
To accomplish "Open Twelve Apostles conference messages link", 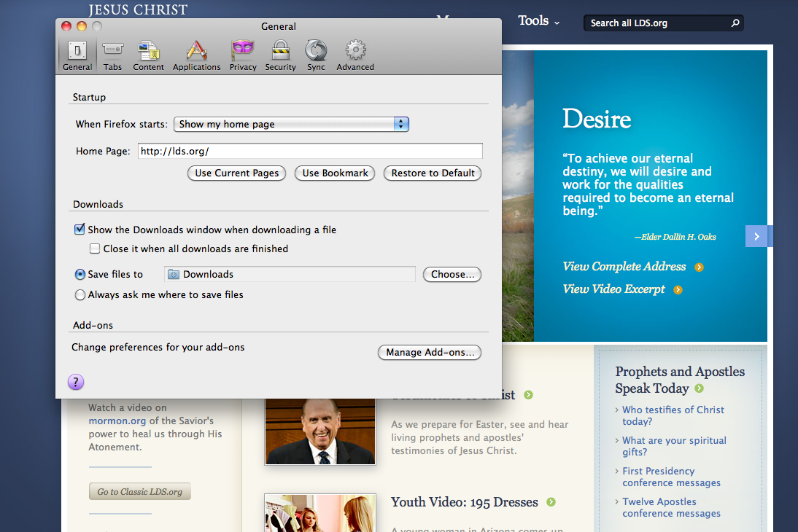I will pyautogui.click(x=671, y=507).
